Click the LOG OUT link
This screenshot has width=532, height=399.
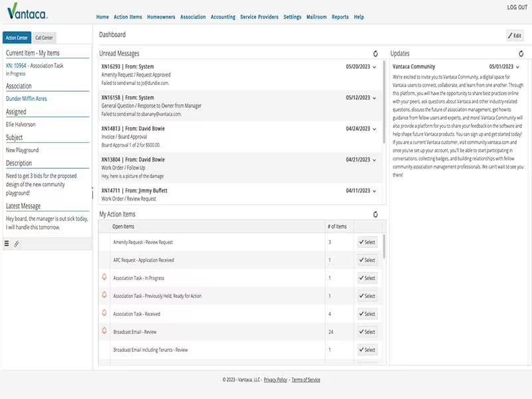point(517,7)
